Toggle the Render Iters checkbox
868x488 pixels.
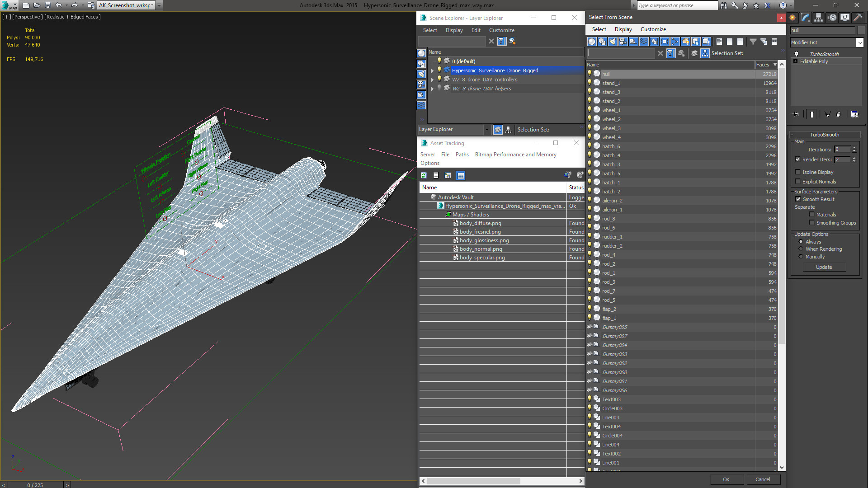[798, 160]
